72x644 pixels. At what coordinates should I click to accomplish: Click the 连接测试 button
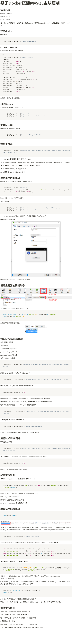click(x=20, y=275)
